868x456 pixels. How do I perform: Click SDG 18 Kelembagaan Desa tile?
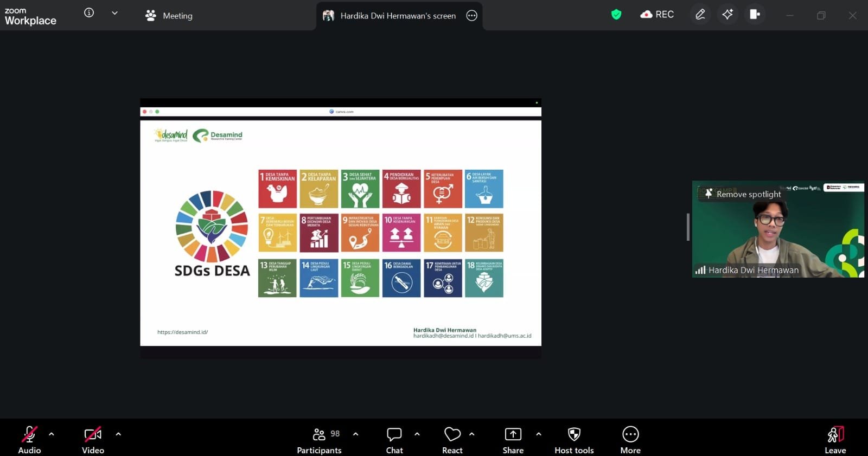pyautogui.click(x=484, y=278)
